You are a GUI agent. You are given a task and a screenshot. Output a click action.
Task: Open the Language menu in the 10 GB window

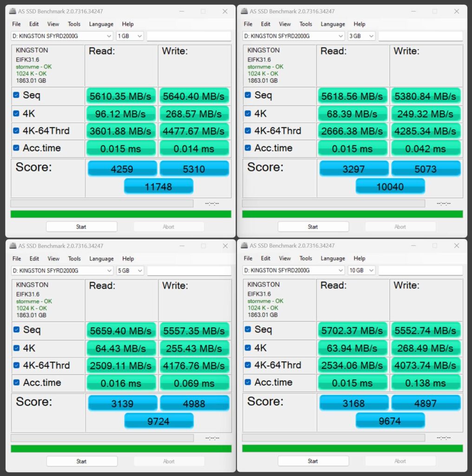[333, 258]
